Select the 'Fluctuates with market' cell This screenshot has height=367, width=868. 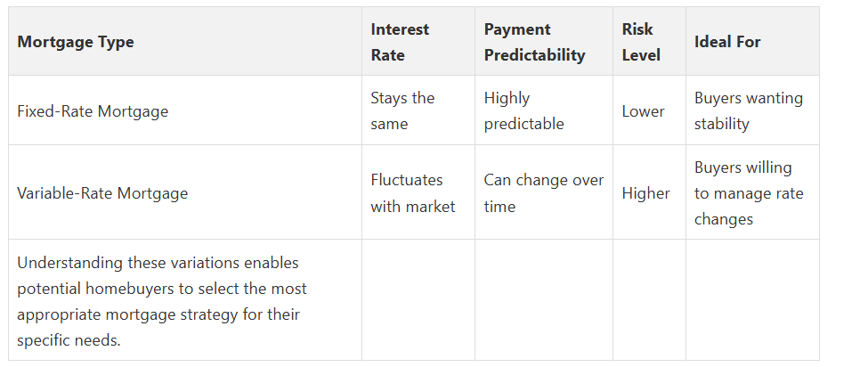point(412,193)
